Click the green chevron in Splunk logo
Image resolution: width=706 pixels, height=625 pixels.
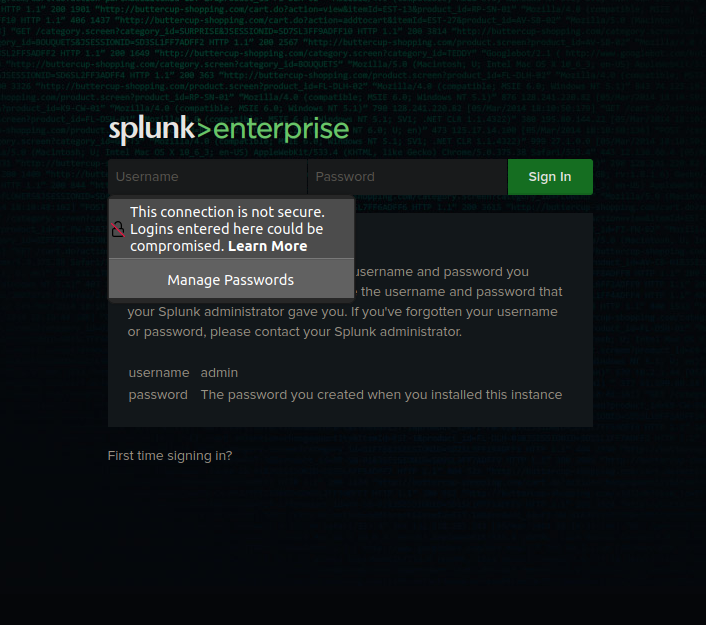204,130
